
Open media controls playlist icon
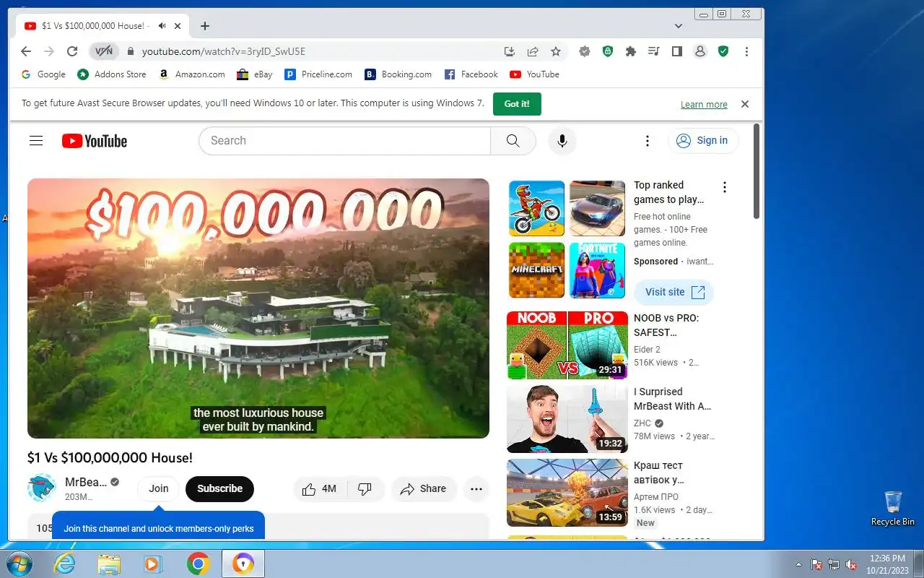pyautogui.click(x=654, y=51)
